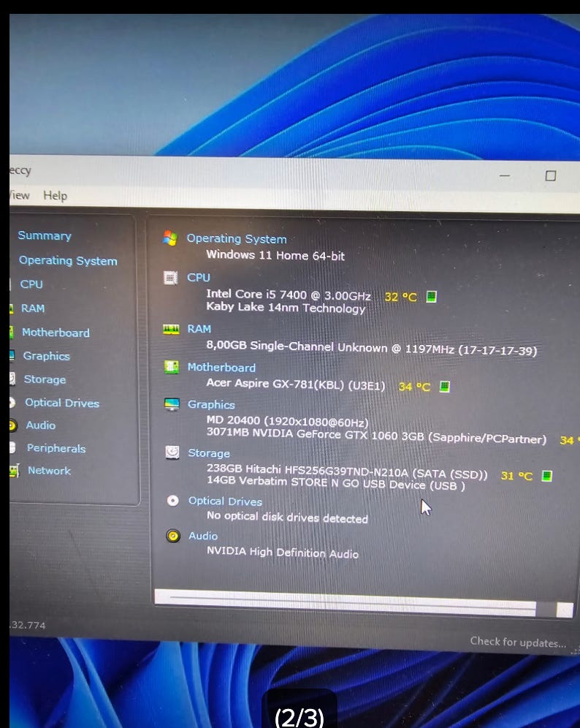The width and height of the screenshot is (580, 728).
Task: Select 'Intel Core i5 7400 @ 3.00GHz' text
Action: click(289, 295)
